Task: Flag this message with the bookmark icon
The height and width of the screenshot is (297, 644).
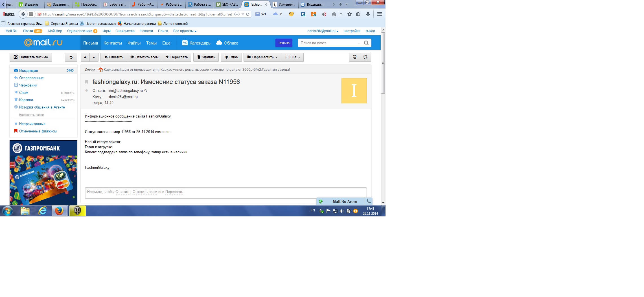Action: (x=87, y=82)
